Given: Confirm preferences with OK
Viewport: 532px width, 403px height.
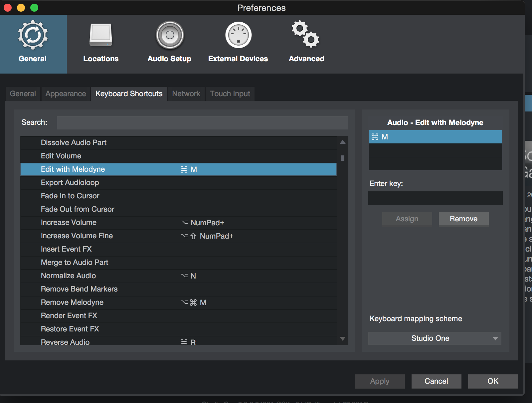Looking at the screenshot, I should tap(493, 381).
